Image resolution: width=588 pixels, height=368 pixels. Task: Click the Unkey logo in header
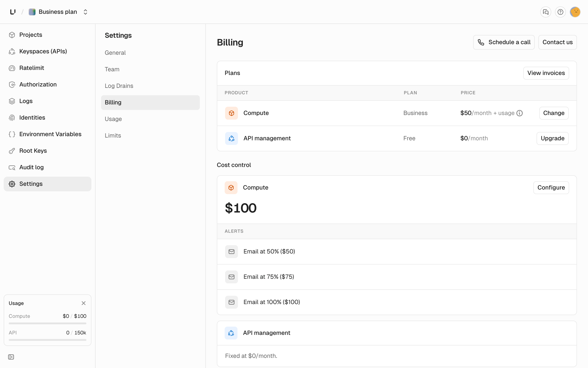13,12
